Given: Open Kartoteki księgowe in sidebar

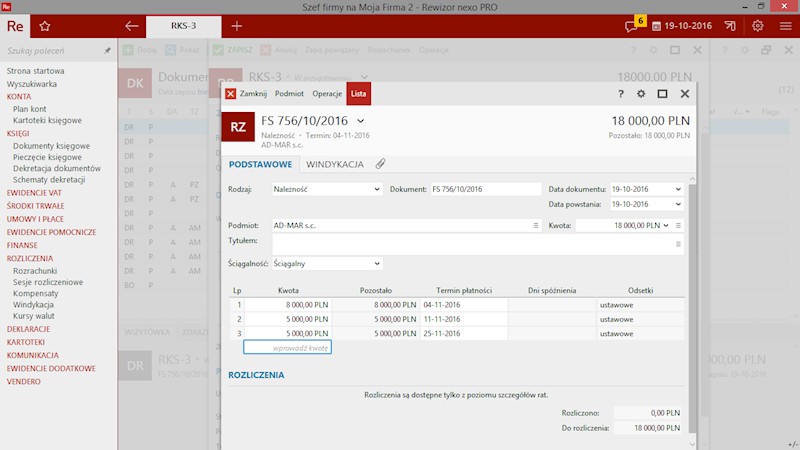Looking at the screenshot, I should coord(47,120).
